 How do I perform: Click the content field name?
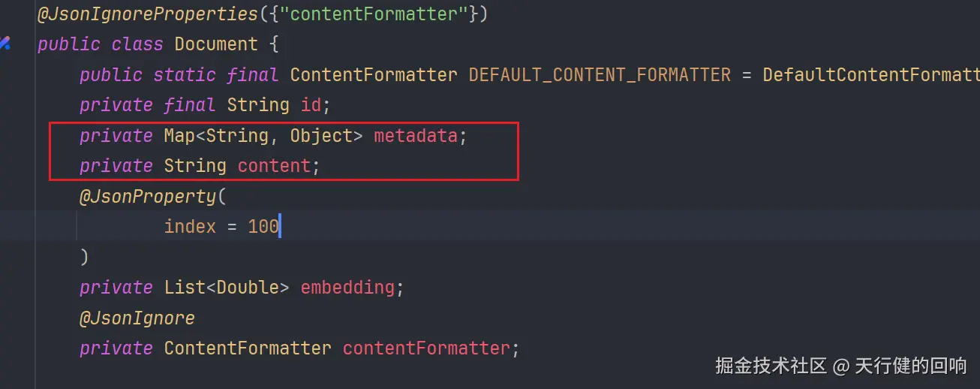click(274, 166)
